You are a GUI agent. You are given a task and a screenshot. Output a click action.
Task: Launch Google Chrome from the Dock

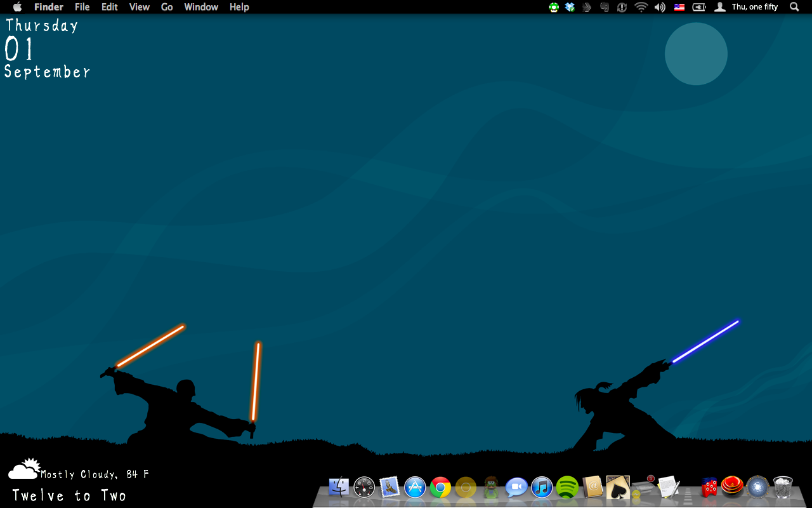click(440, 488)
